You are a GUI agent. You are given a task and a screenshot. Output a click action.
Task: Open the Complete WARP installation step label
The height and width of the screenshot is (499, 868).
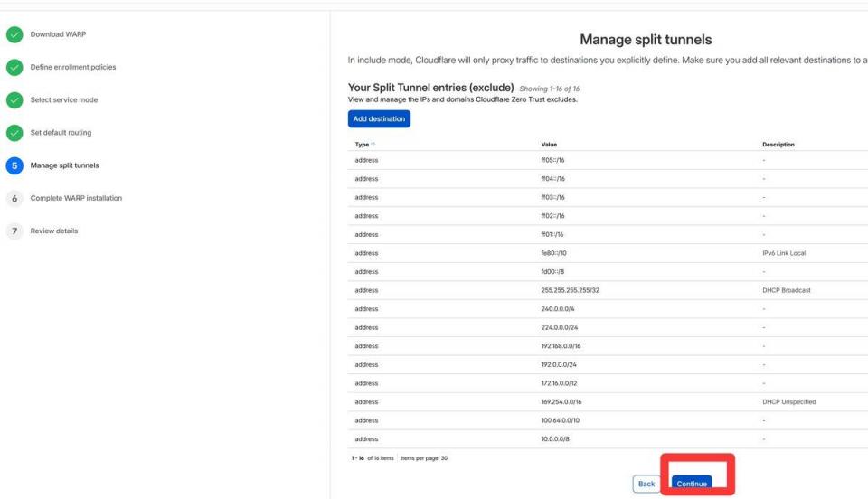point(76,198)
